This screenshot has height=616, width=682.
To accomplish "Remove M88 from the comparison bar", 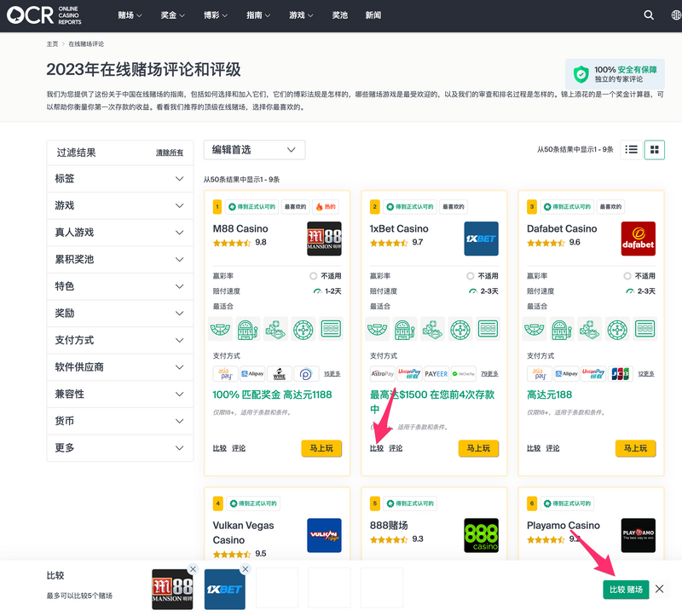I will (194, 568).
